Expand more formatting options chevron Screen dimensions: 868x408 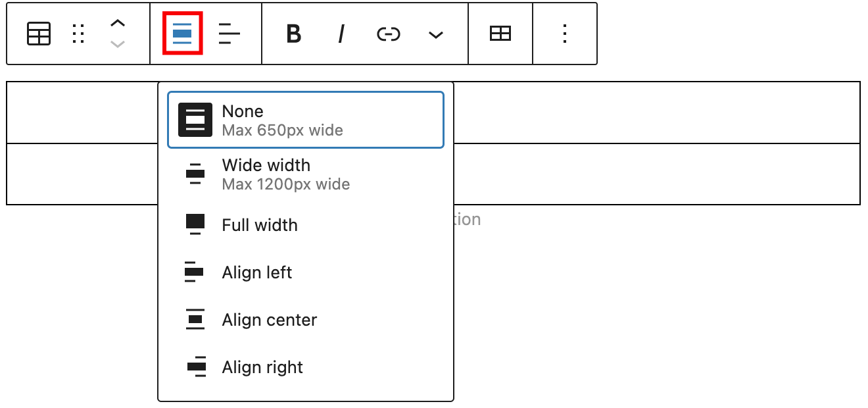point(435,34)
